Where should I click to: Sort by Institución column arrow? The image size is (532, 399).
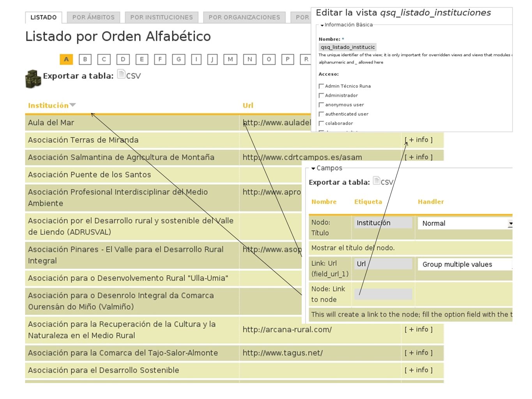click(x=72, y=105)
